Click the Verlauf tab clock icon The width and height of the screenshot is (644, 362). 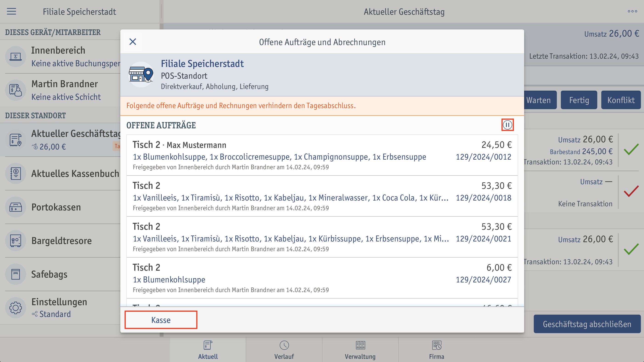(284, 345)
